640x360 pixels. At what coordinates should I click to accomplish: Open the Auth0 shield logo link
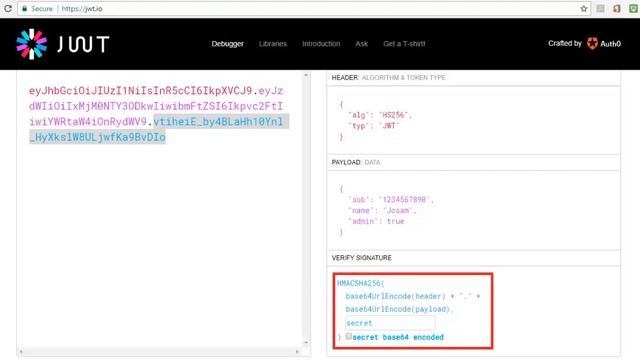pos(592,43)
